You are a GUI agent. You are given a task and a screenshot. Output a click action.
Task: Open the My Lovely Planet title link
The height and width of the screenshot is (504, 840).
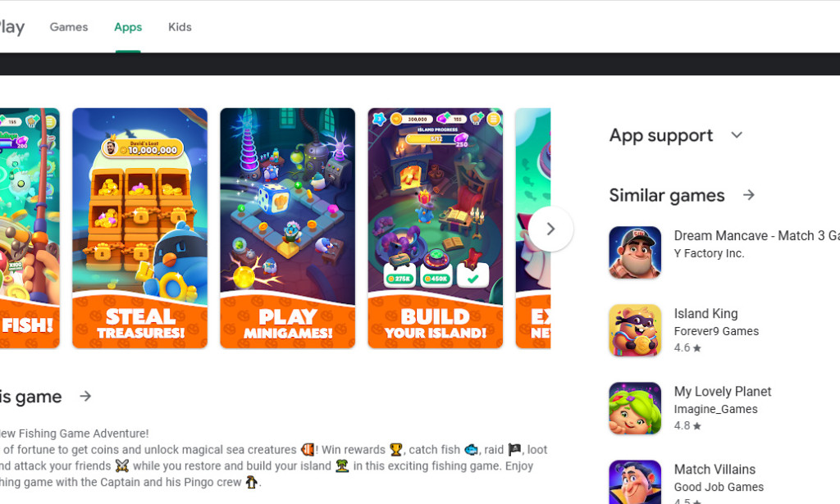pos(722,392)
